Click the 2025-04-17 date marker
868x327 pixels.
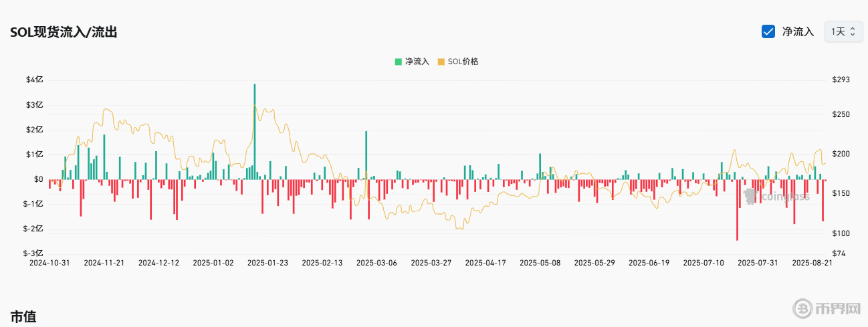pos(485,263)
